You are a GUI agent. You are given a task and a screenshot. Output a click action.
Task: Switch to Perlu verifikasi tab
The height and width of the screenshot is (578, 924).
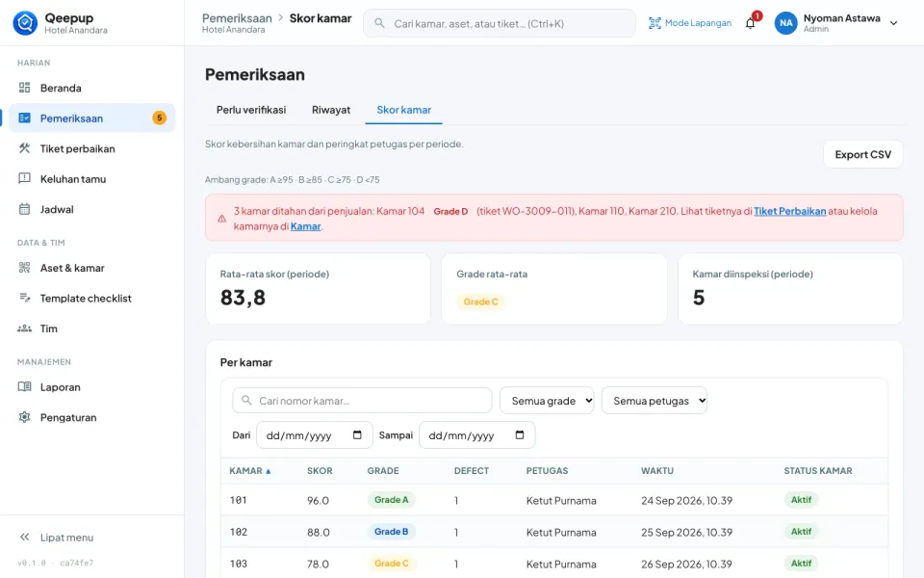pos(251,110)
